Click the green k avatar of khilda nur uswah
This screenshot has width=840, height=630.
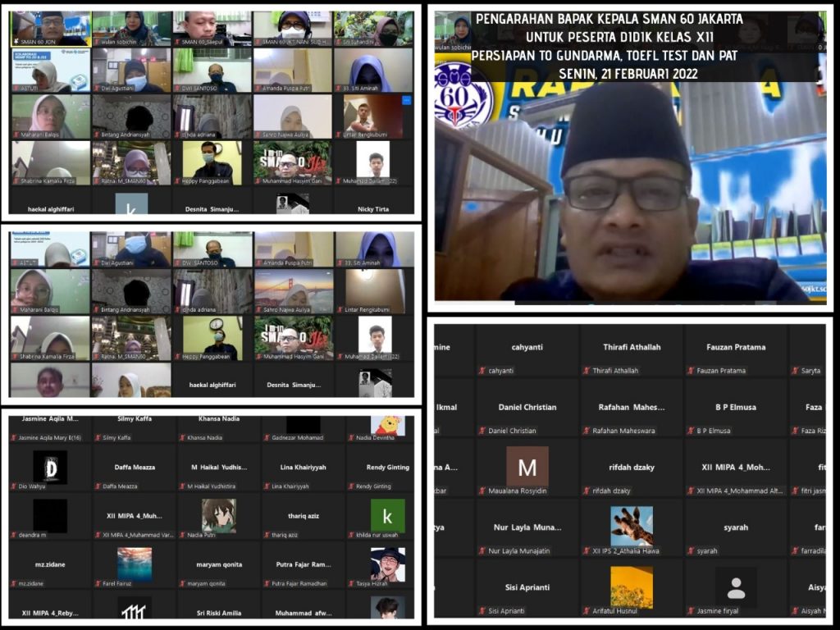387,516
